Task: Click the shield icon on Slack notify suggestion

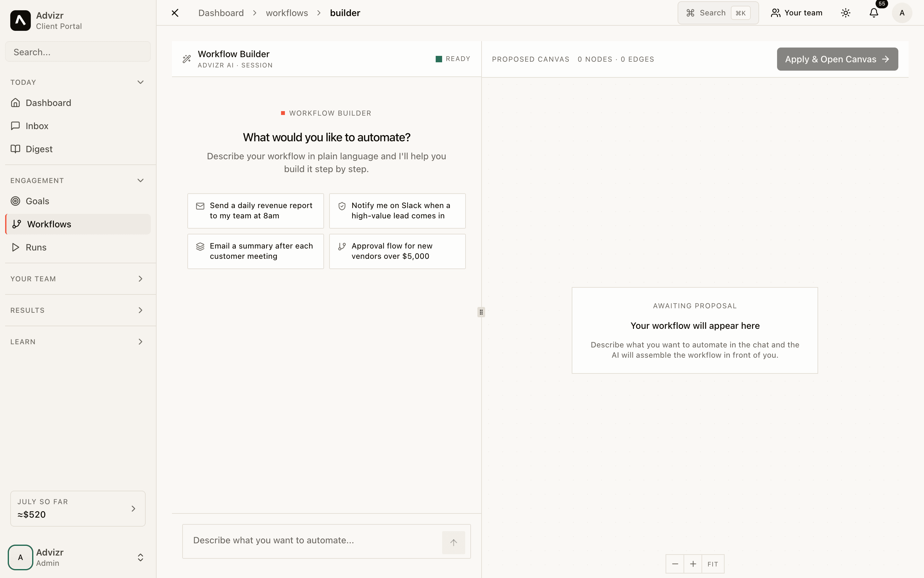Action: point(342,206)
